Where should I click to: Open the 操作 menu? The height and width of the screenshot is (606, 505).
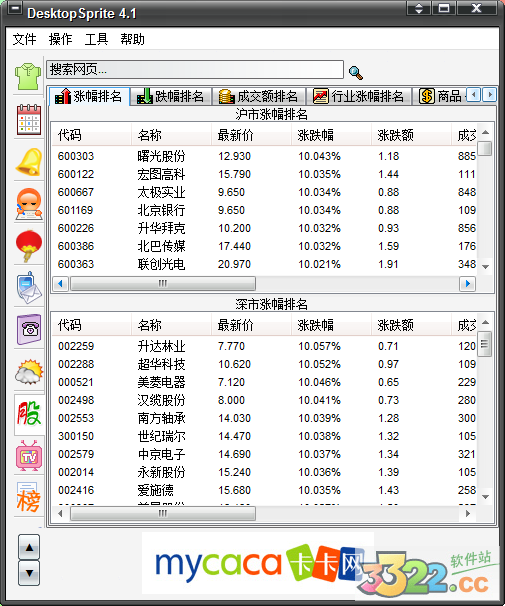coord(60,39)
